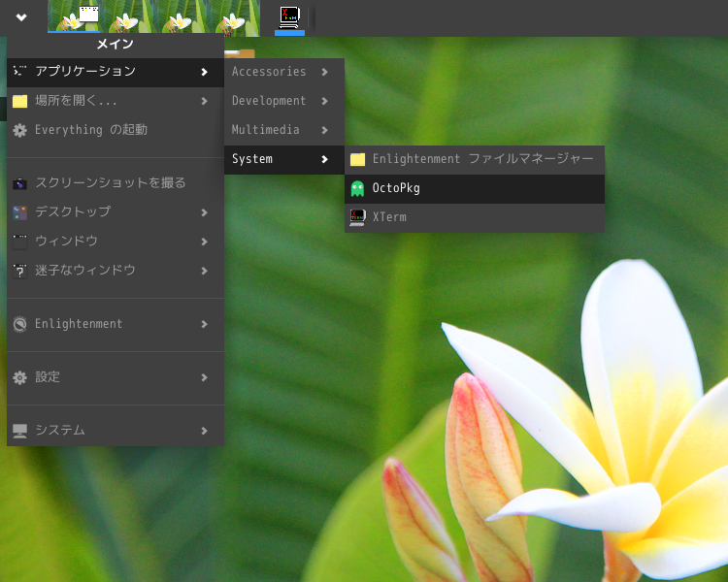
Task: Click スクリーンショットを撮る camera entry
Action: click(x=110, y=182)
